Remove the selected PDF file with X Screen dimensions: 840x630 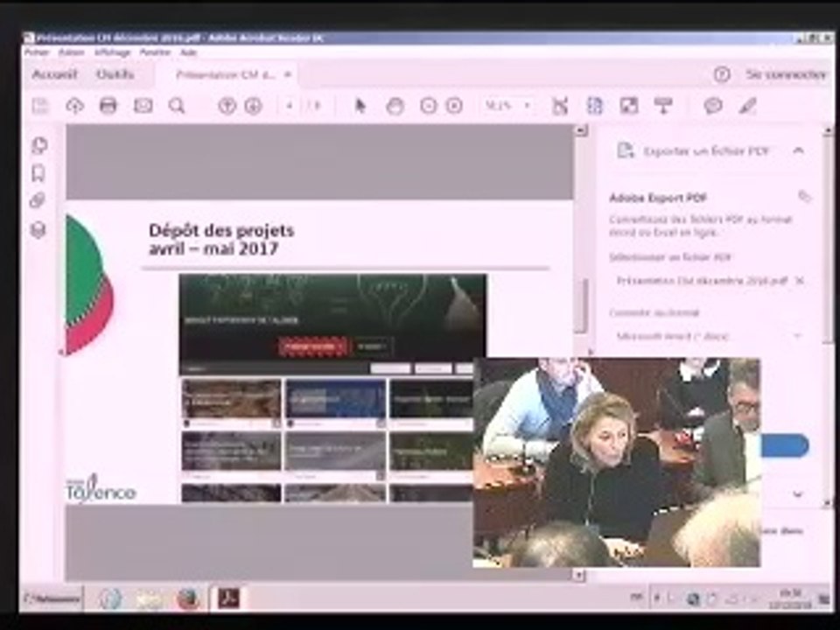coord(799,280)
